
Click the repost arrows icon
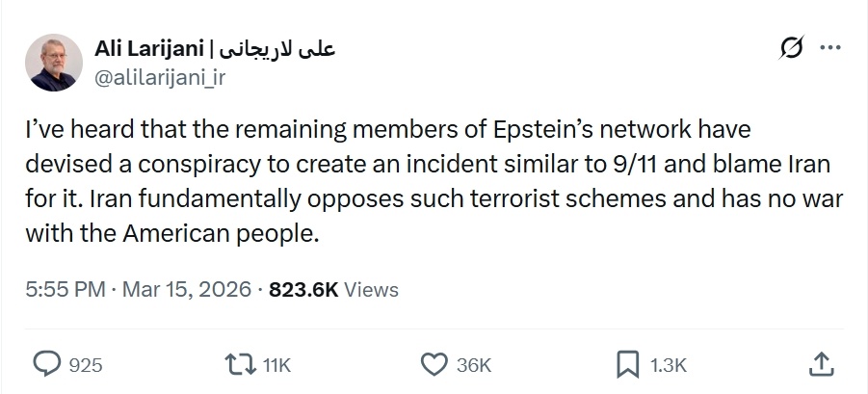coord(237,363)
